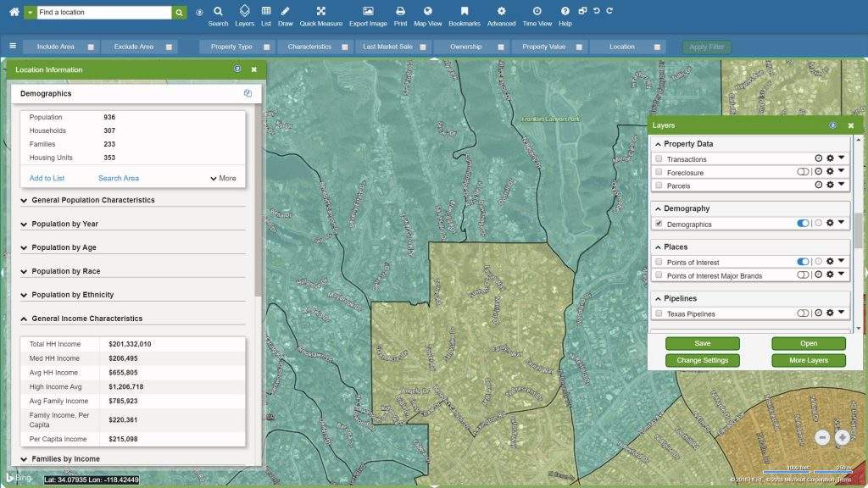Click Add to List link

(x=47, y=178)
